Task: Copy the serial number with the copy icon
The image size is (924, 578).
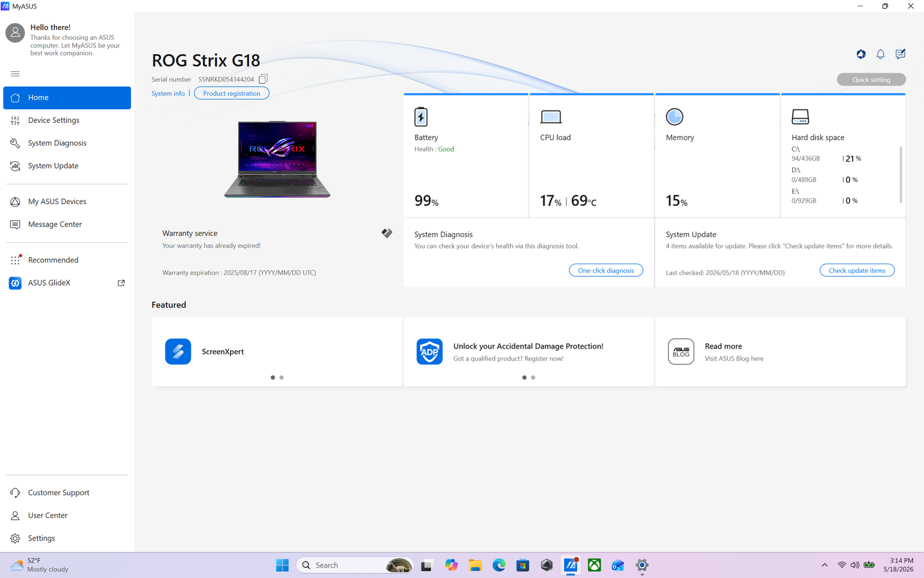Action: tap(263, 79)
